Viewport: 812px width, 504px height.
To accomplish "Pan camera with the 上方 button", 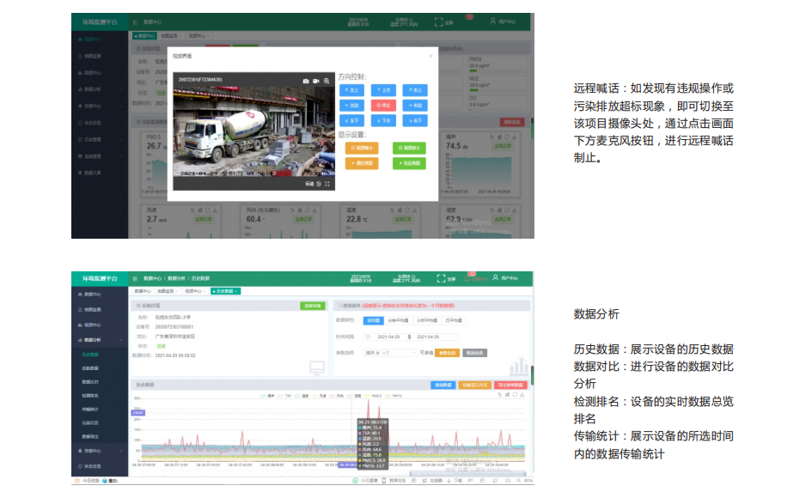I will [x=384, y=90].
